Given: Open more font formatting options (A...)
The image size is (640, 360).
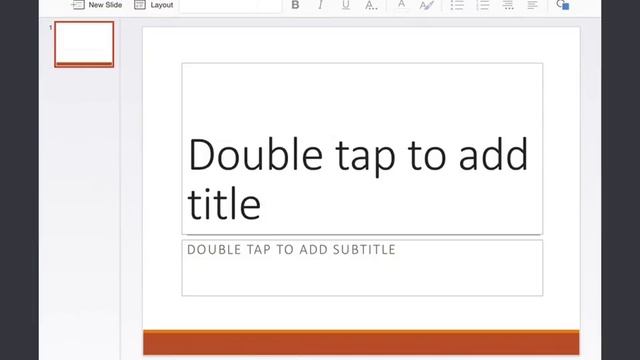Looking at the screenshot, I should click(371, 5).
